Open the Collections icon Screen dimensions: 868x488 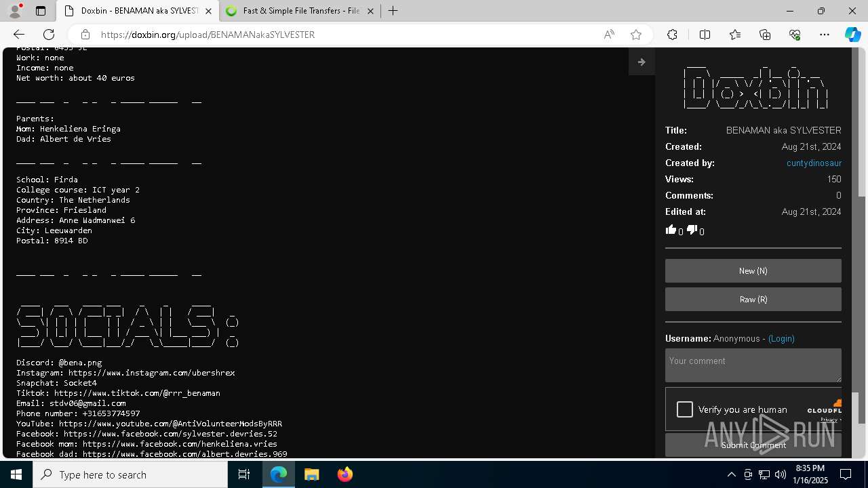[765, 35]
